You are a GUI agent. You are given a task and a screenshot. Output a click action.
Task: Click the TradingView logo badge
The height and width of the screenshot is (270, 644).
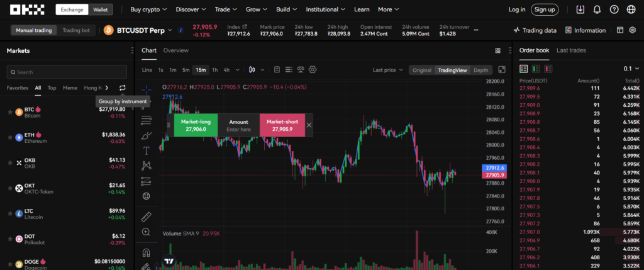(169, 261)
